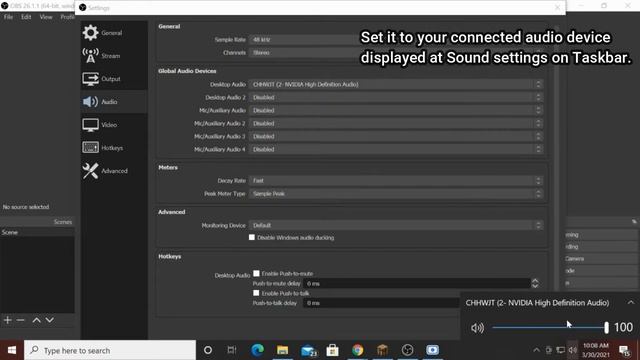Viewport: 640px width, 360px height.
Task: Launch Microsoft Edge from the taskbar
Action: [257, 350]
